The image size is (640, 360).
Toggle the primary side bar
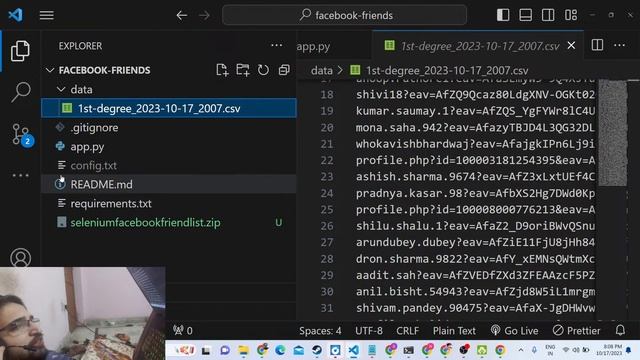pos(503,15)
